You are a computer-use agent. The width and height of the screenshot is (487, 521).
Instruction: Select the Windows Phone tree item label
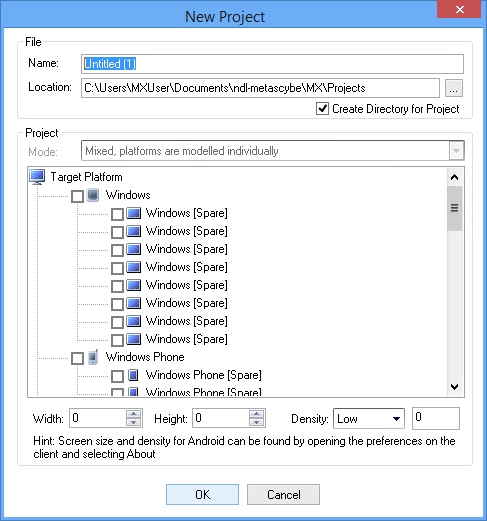coord(145,357)
